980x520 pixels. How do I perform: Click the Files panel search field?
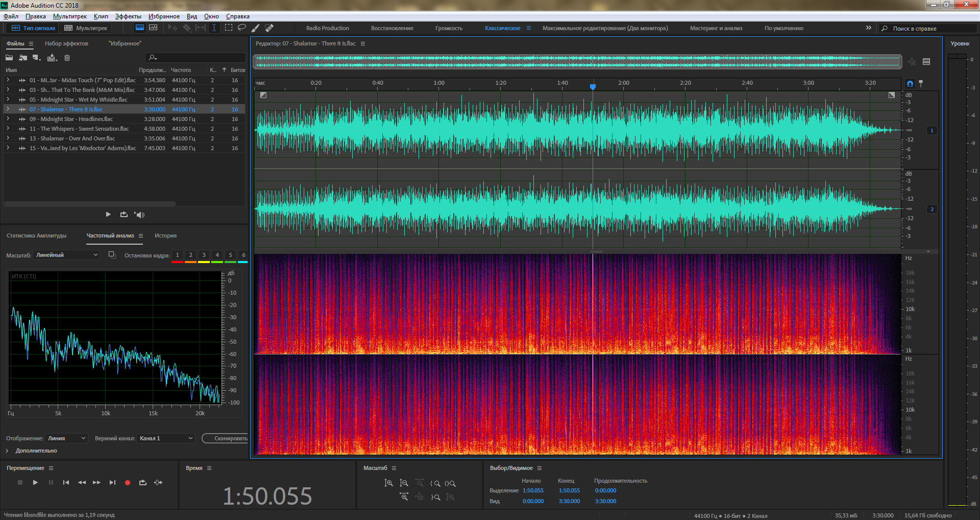195,58
